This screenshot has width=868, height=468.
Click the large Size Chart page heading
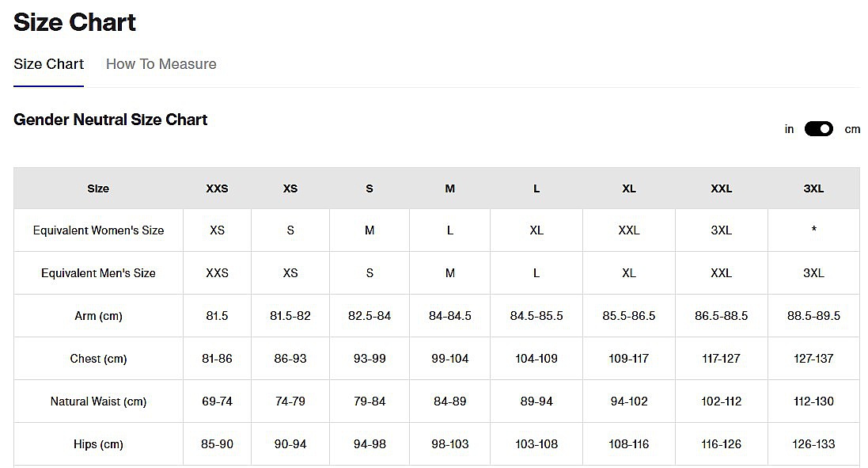point(74,22)
